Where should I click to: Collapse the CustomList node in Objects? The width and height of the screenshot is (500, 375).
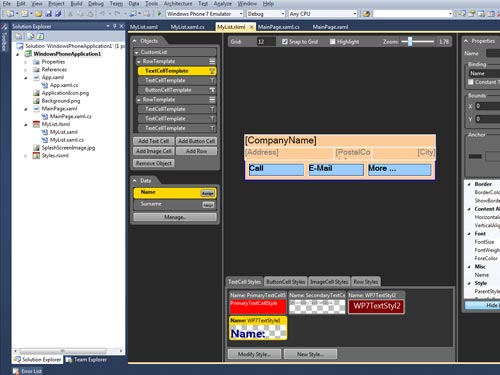point(136,52)
